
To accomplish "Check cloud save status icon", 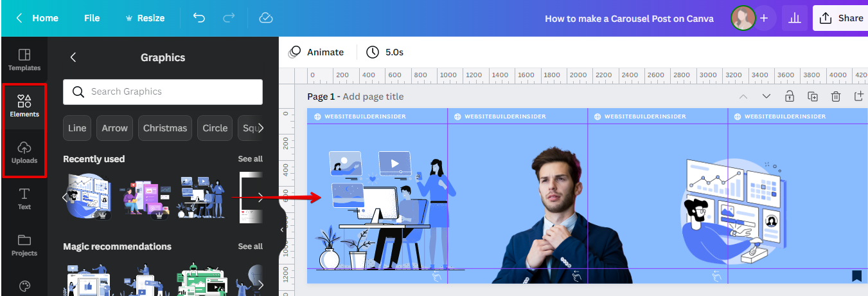I will point(266,18).
